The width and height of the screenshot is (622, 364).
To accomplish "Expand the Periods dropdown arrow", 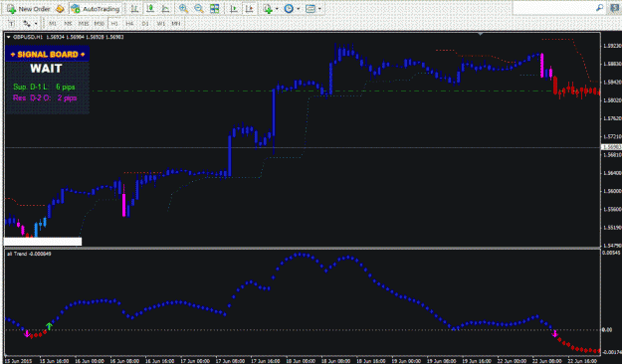I will pyautogui.click(x=299, y=9).
